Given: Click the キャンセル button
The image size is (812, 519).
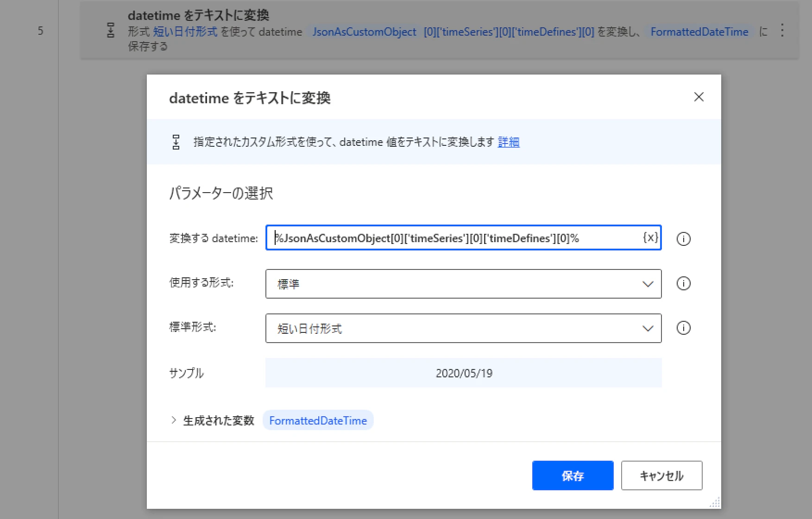Looking at the screenshot, I should click(x=661, y=475).
